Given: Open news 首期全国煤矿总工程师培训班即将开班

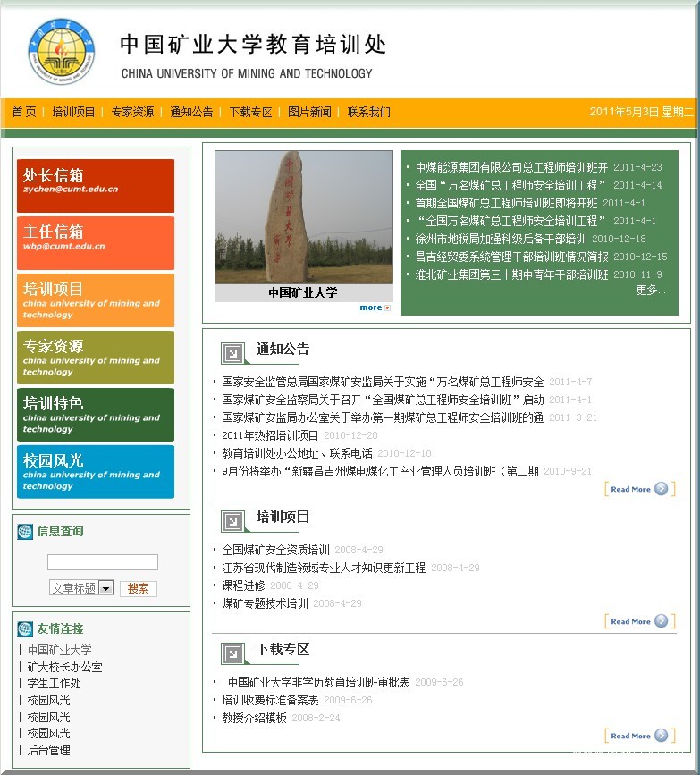Looking at the screenshot, I should [x=506, y=203].
